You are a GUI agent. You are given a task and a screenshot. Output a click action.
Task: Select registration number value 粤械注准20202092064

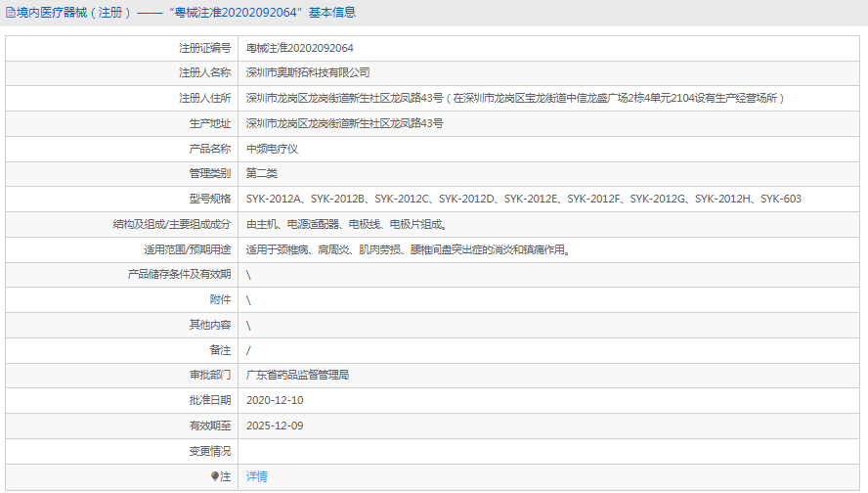click(x=299, y=48)
